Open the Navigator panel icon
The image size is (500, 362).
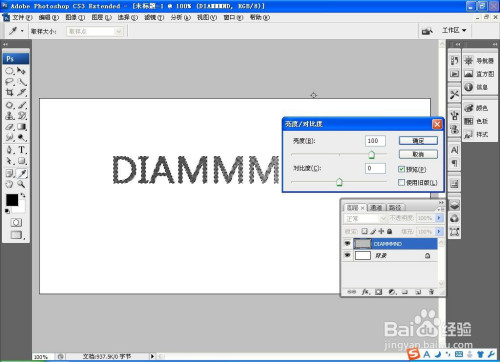(x=479, y=61)
